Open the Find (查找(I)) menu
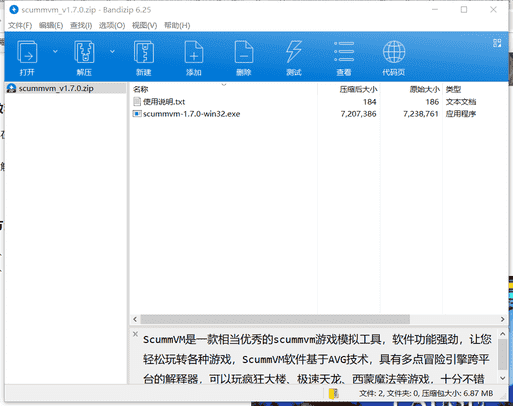 click(x=81, y=25)
